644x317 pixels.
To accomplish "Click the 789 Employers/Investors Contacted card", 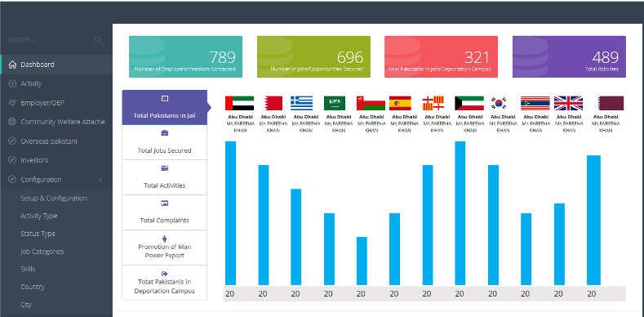I will tap(185, 56).
